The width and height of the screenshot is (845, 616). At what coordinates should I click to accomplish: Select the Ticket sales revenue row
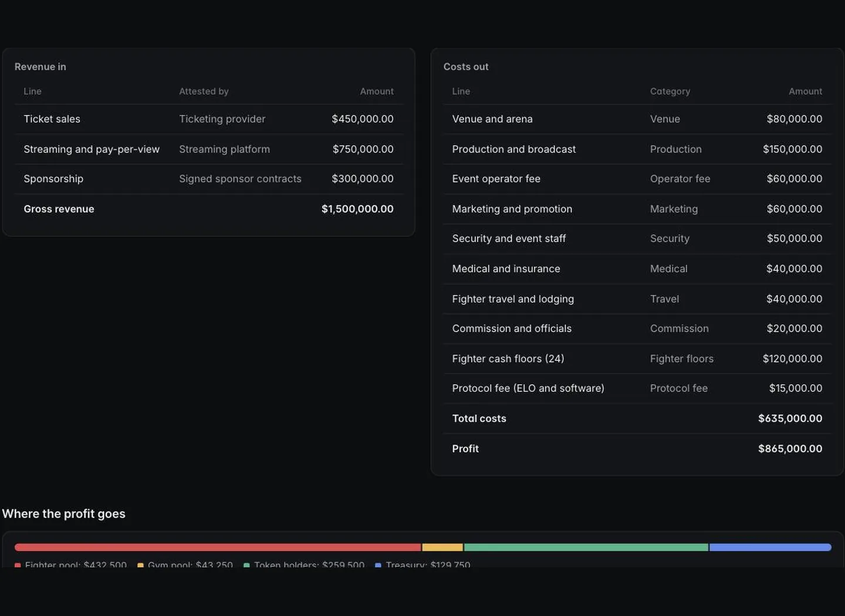(208, 119)
